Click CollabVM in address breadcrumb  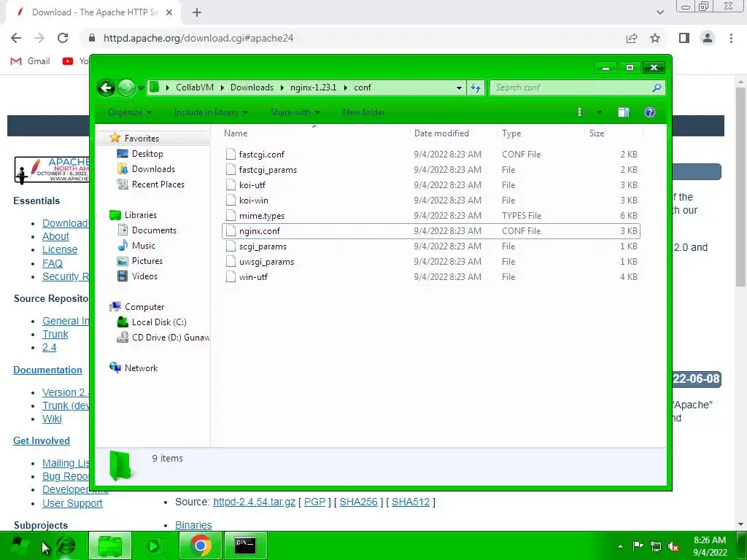pos(194,87)
